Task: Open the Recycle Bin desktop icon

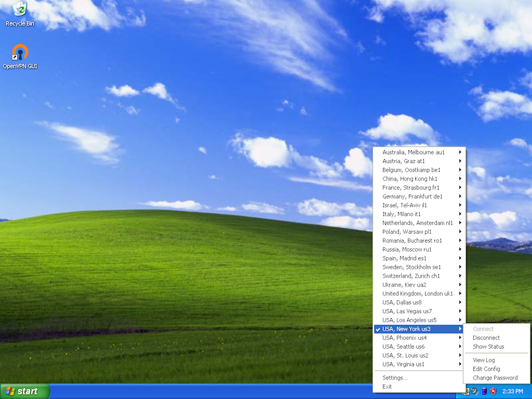Action: tap(20, 13)
